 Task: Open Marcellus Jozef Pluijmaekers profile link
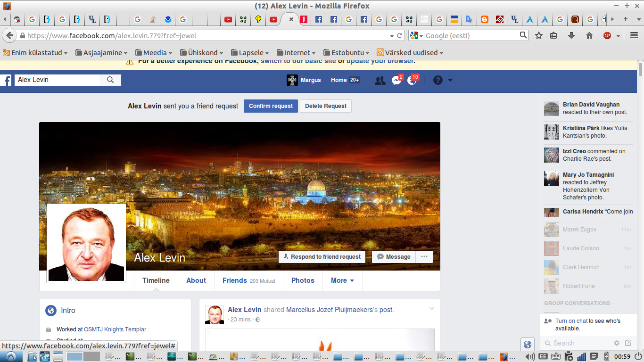(330, 310)
